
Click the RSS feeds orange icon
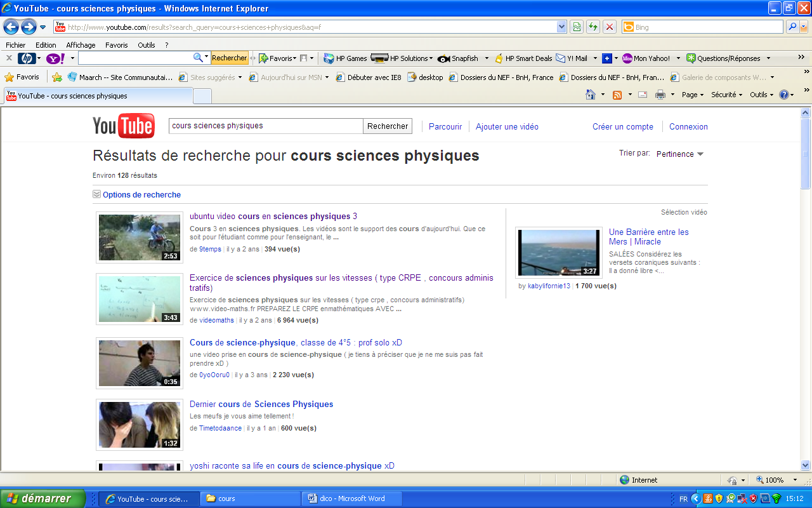[617, 95]
